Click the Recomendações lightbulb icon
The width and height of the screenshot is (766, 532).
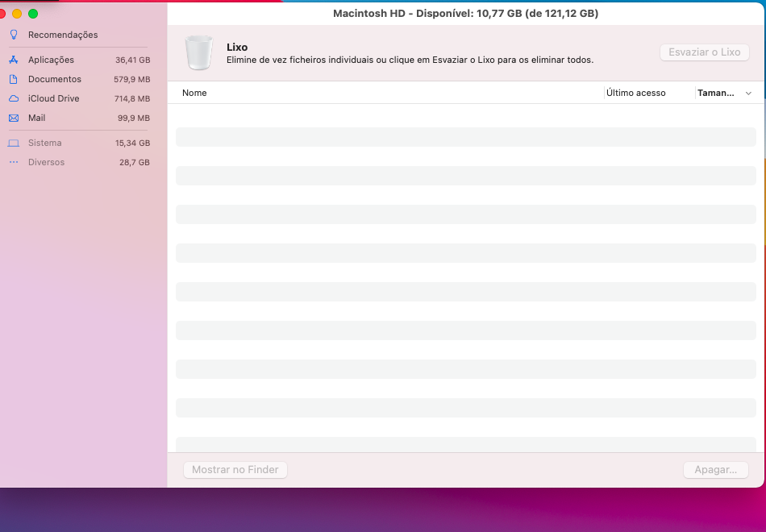pyautogui.click(x=14, y=35)
